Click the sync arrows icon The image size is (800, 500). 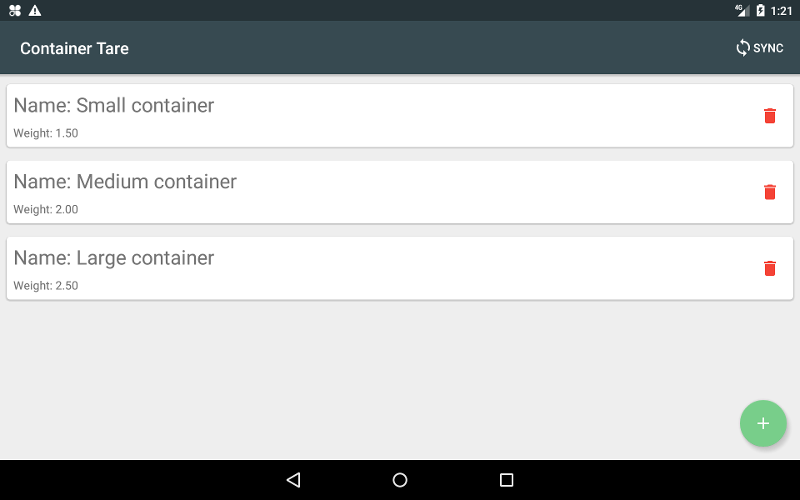click(743, 48)
